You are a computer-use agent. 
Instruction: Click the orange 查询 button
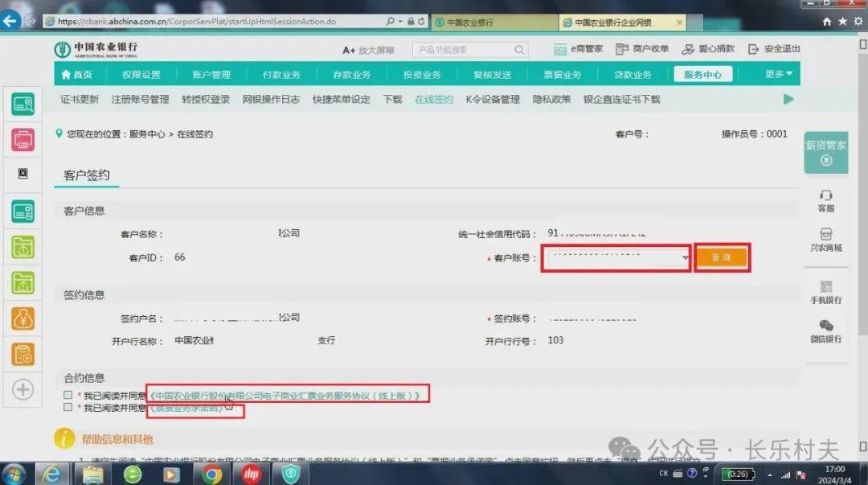(x=721, y=257)
